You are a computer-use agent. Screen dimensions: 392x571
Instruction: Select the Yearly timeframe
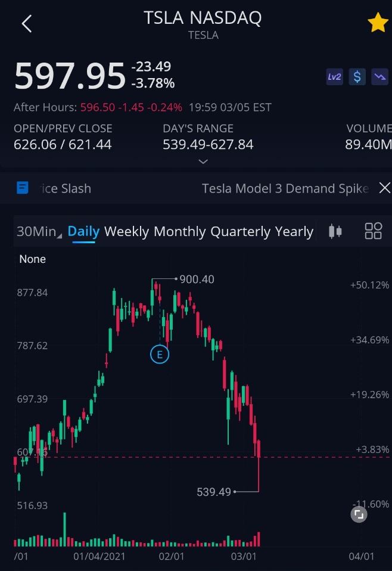[x=294, y=232]
